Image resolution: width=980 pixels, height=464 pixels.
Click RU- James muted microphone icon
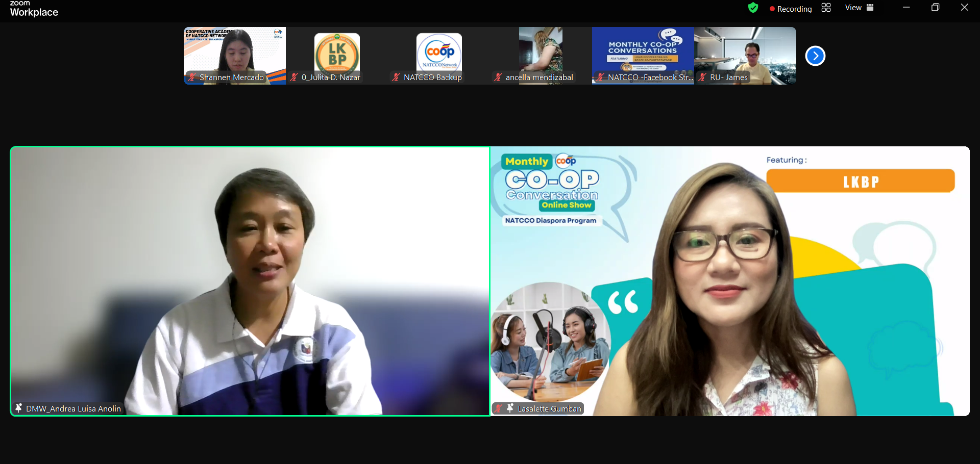(702, 78)
